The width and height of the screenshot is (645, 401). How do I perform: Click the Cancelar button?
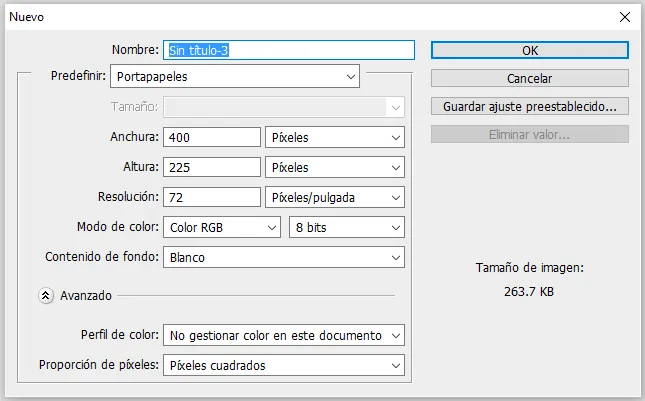point(529,78)
